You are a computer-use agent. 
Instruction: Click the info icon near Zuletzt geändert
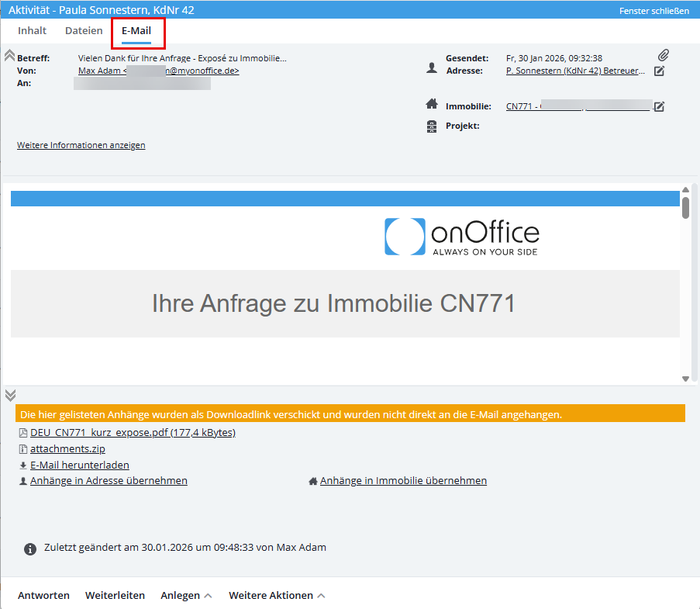(30, 548)
